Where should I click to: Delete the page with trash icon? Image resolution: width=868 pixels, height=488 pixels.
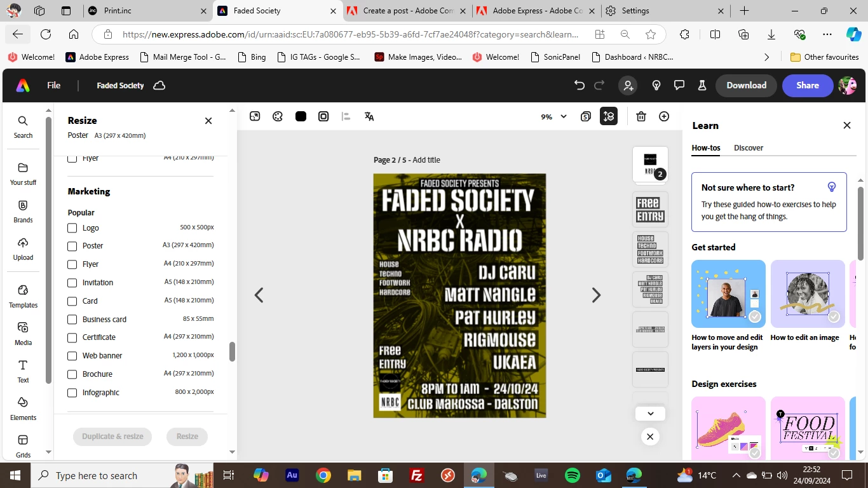[x=641, y=116]
